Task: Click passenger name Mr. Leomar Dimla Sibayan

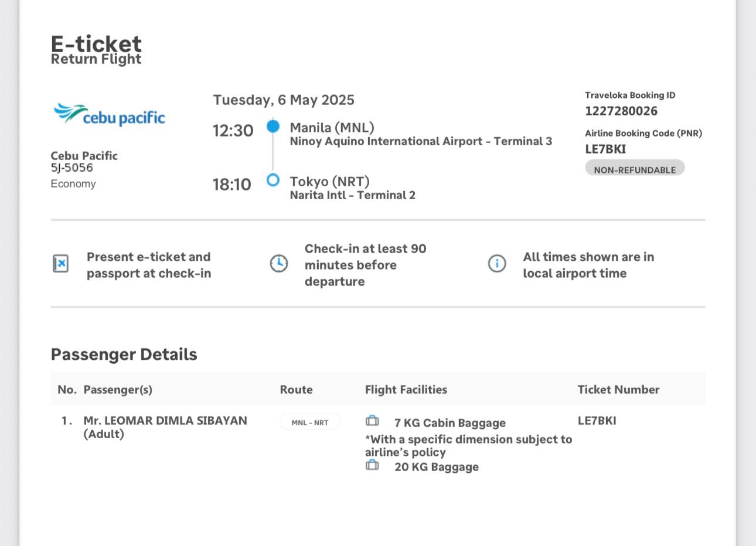Action: click(165, 421)
